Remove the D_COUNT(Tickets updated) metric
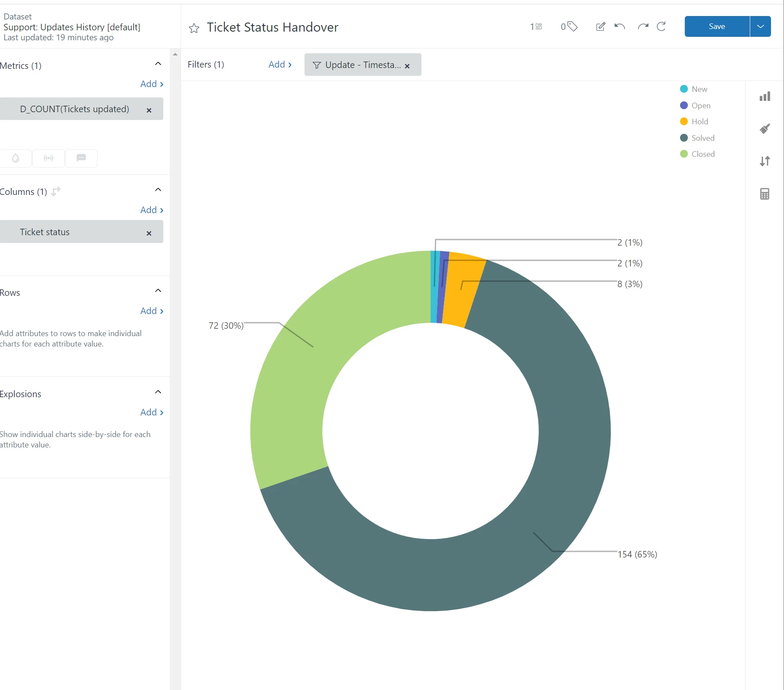 point(149,110)
